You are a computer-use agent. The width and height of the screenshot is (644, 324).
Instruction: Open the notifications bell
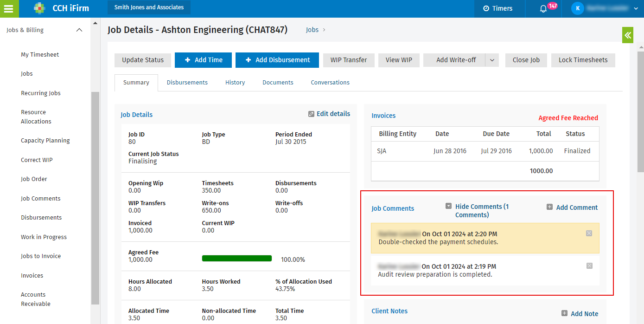[x=543, y=9]
